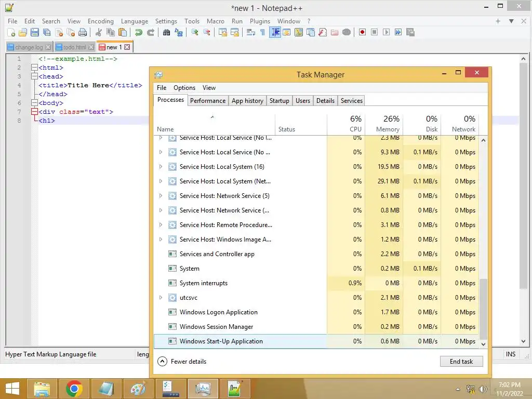Open Find with the binoculars icon
The image size is (532, 399).
(x=166, y=32)
